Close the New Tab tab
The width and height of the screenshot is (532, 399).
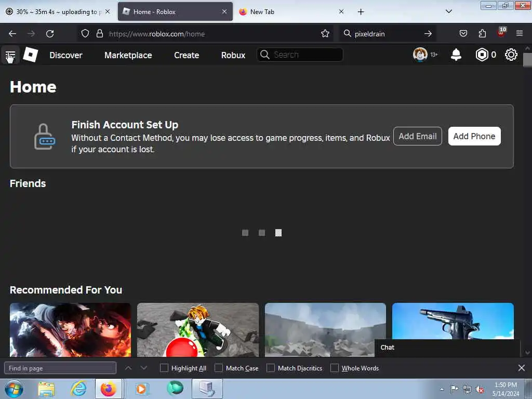341,11
